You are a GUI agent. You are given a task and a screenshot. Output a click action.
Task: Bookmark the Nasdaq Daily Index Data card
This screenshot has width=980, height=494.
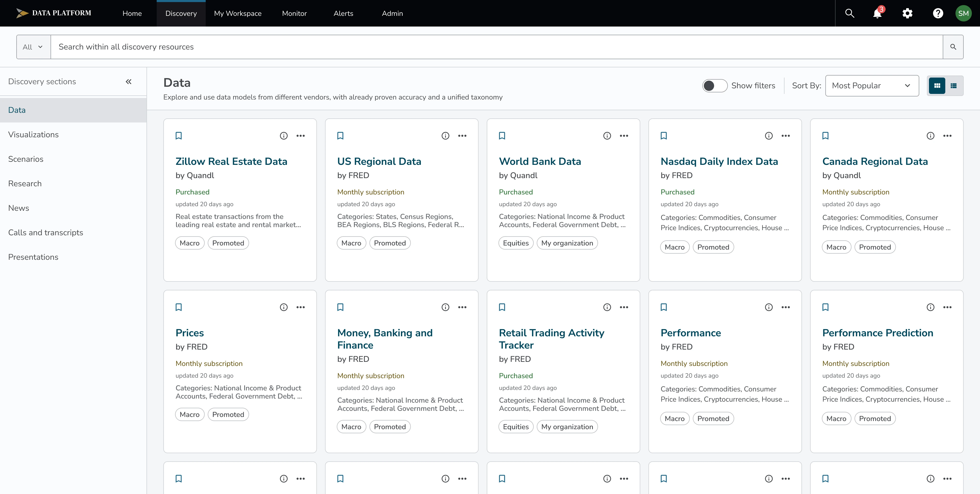click(x=664, y=136)
